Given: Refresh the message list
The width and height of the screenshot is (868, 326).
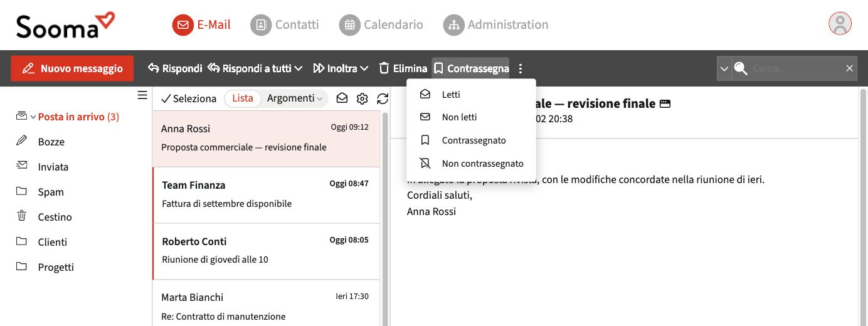Looking at the screenshot, I should (x=383, y=98).
